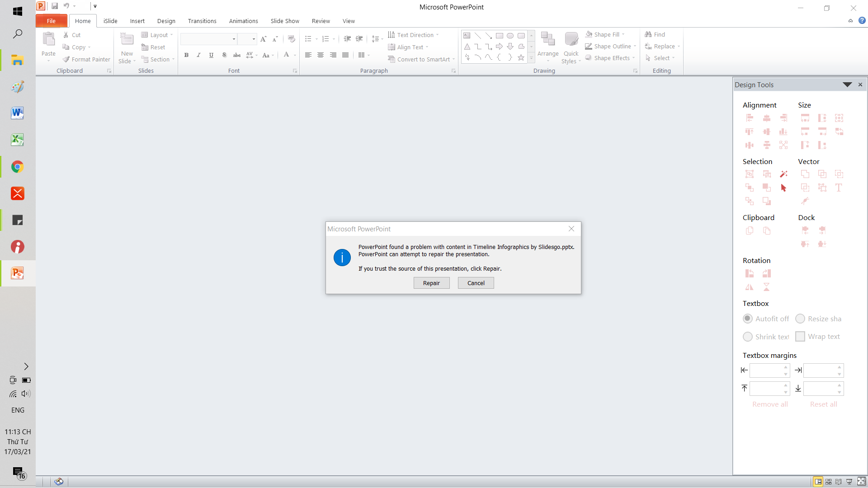Click the New Slide icon
This screenshot has height=488, width=868.
tap(127, 39)
